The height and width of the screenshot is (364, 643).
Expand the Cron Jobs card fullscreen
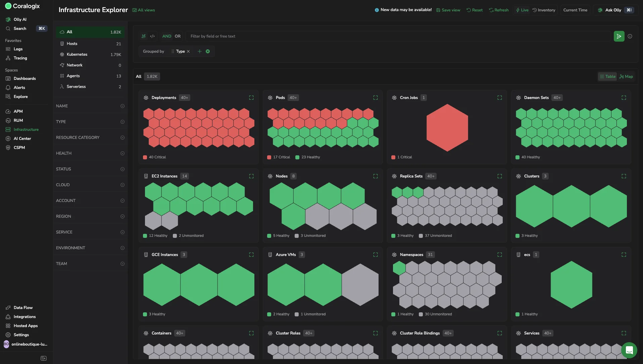[x=500, y=98]
